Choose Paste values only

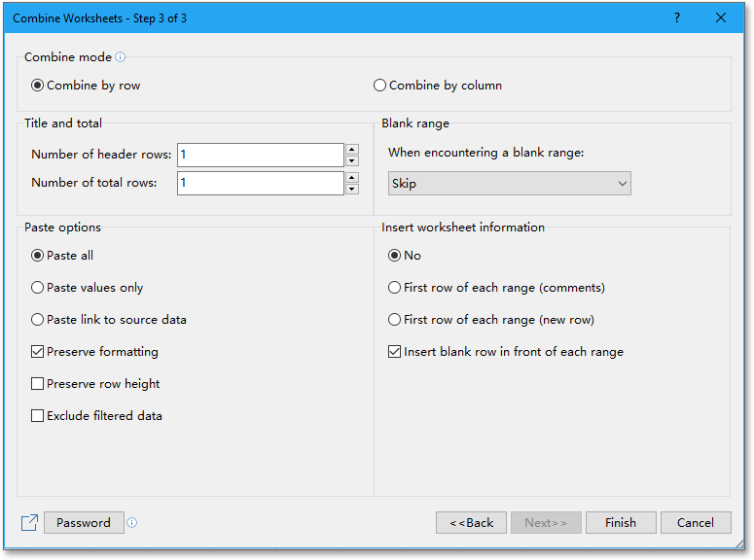point(87,288)
